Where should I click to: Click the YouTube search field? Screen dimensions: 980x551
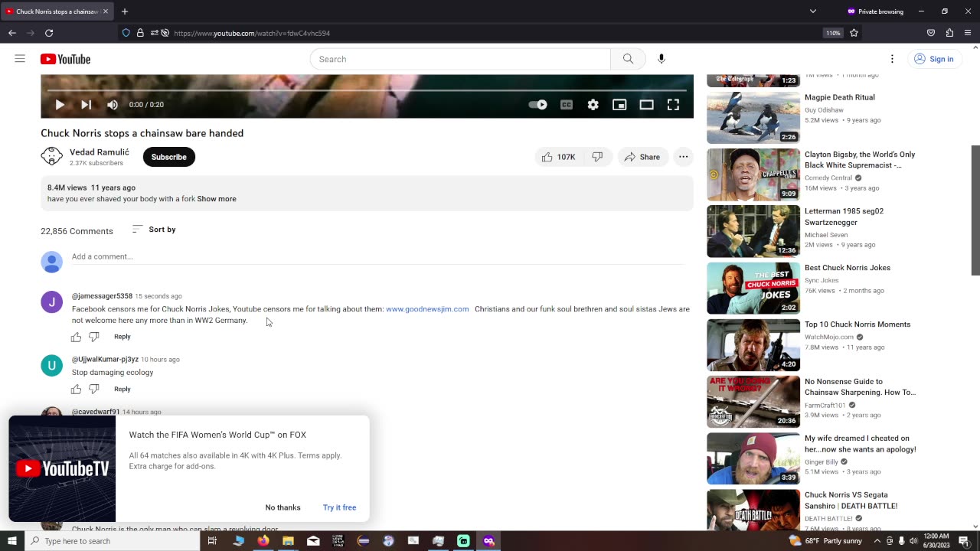(460, 59)
